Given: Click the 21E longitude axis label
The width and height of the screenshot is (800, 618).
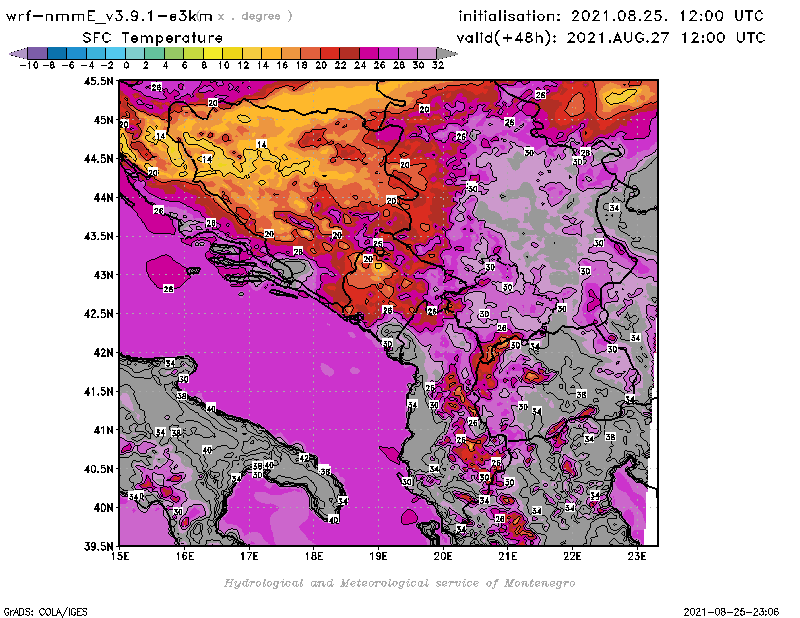Looking at the screenshot, I should click(508, 556).
